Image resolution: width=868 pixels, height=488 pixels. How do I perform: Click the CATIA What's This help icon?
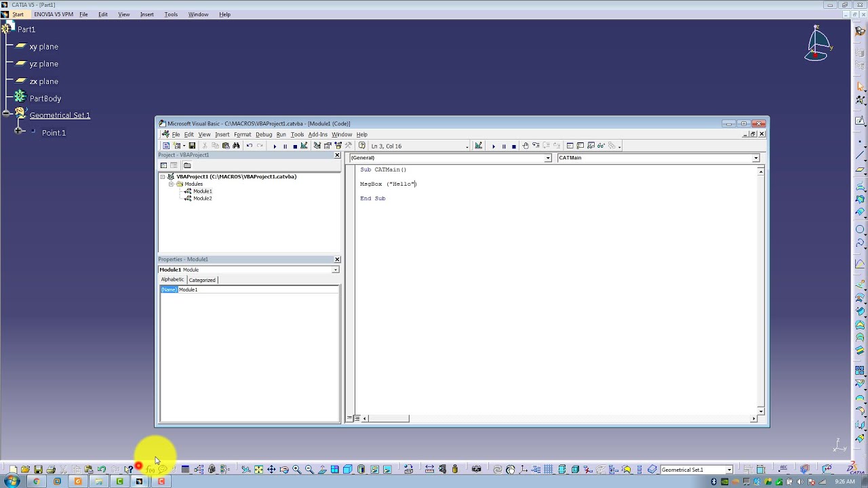pyautogui.click(x=129, y=469)
